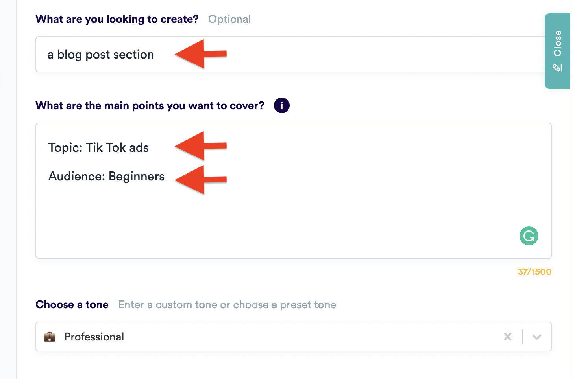Image resolution: width=588 pixels, height=379 pixels.
Task: Click the 'What are you looking to create?' label
Action: point(117,19)
